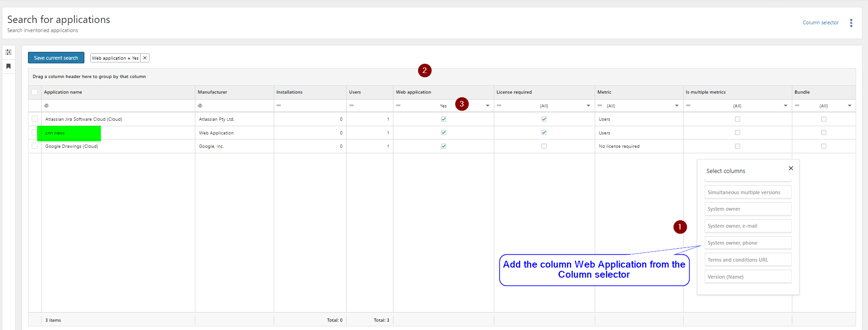Open the Metric filter dropdown

[677, 106]
